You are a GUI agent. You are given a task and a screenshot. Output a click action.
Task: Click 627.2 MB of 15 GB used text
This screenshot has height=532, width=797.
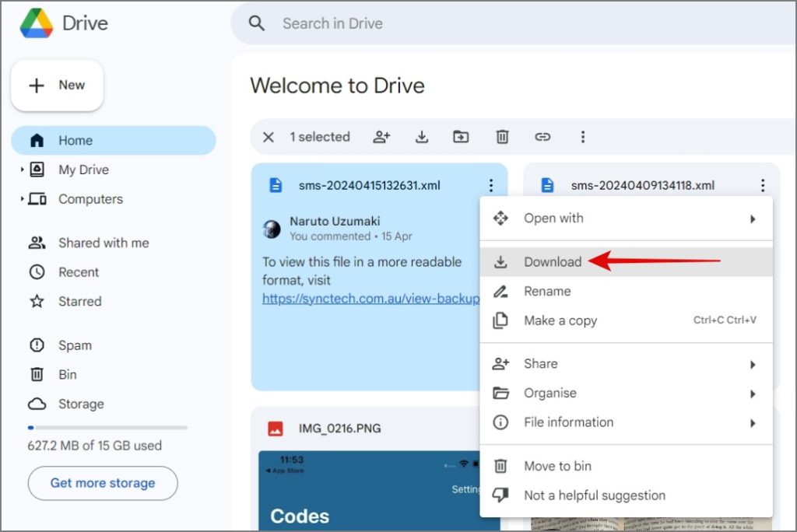click(x=94, y=446)
